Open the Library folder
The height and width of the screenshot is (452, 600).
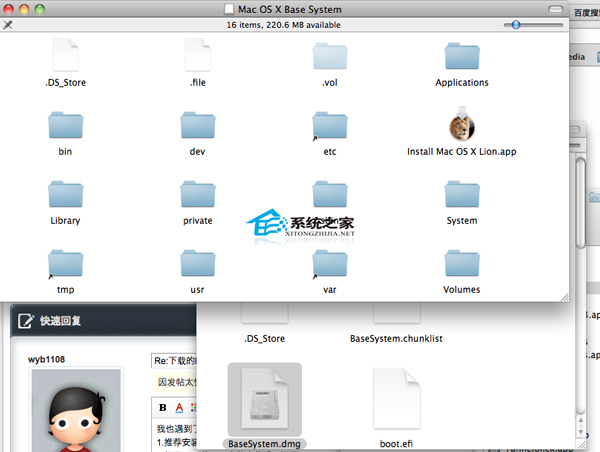click(x=65, y=194)
